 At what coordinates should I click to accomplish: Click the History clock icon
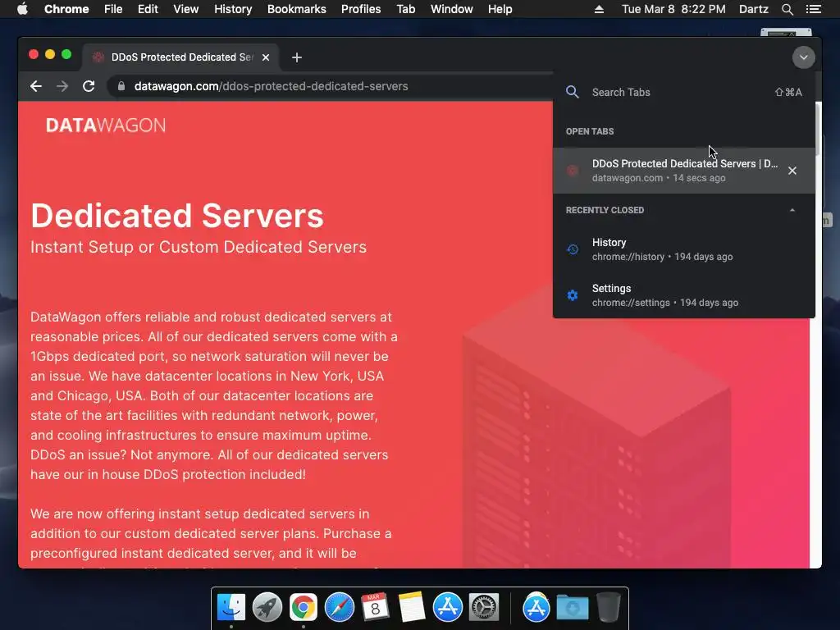[573, 249]
